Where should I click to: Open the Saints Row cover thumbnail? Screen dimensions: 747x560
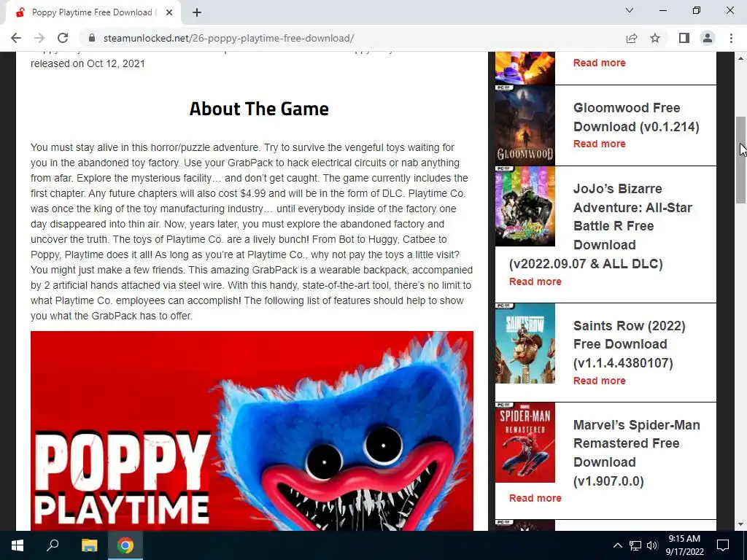point(525,343)
